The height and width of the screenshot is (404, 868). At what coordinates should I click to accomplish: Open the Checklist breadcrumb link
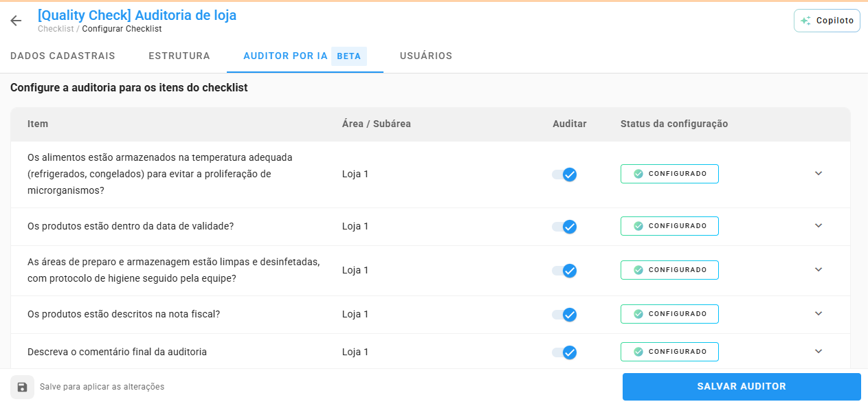click(x=56, y=29)
